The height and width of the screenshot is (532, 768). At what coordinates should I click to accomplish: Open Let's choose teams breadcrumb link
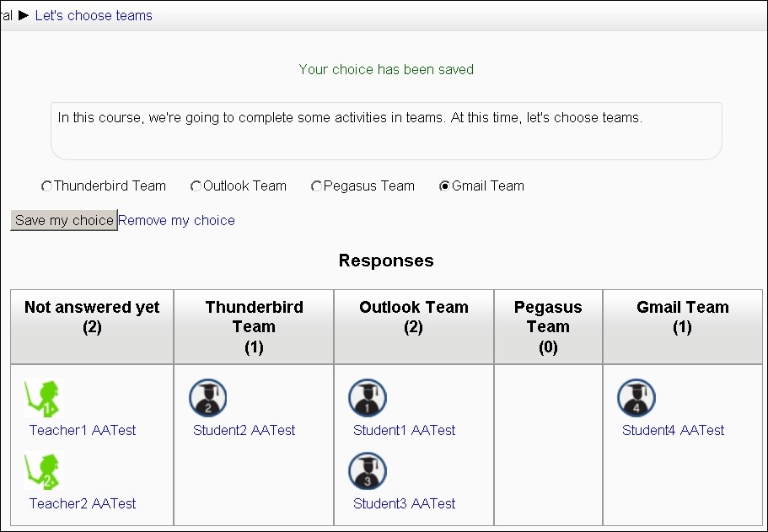point(94,16)
